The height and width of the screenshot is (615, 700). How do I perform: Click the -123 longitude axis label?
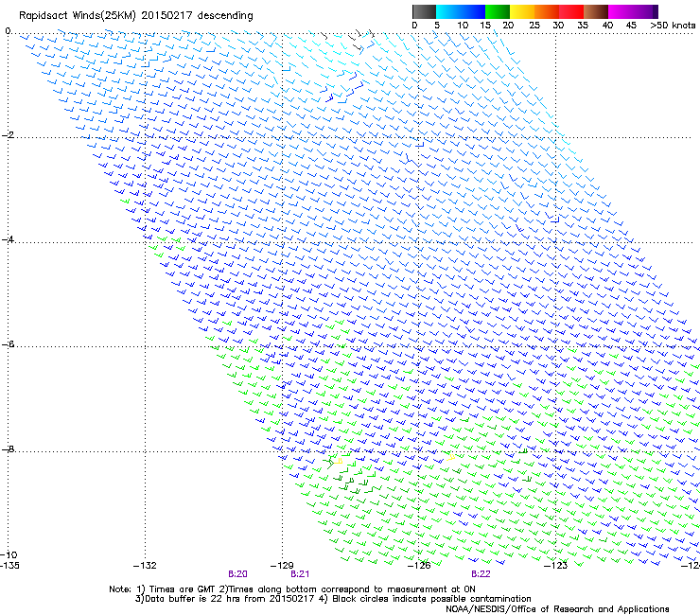point(556,566)
